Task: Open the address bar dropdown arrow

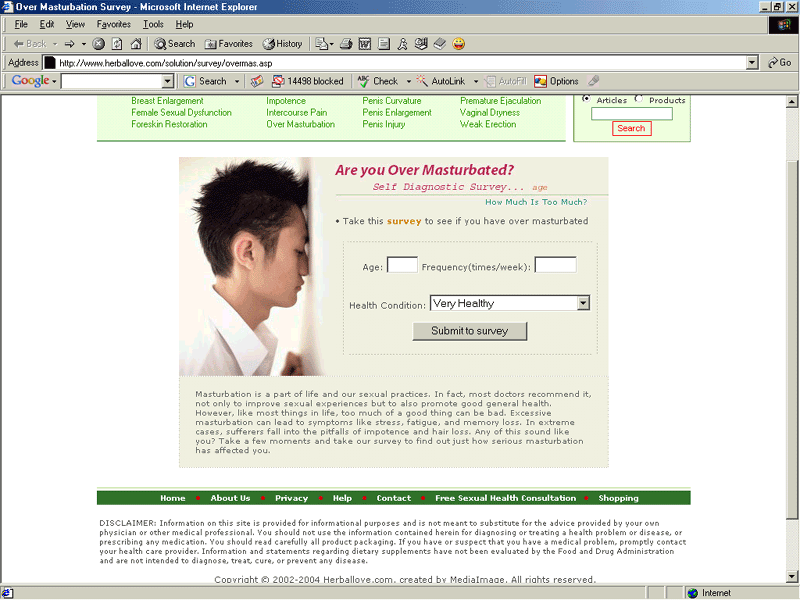Action: click(752, 63)
